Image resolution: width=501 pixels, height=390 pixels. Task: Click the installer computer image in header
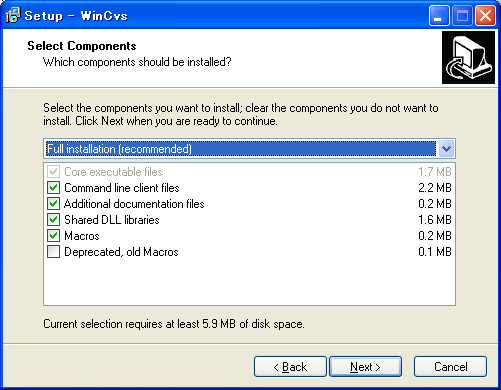(x=468, y=57)
